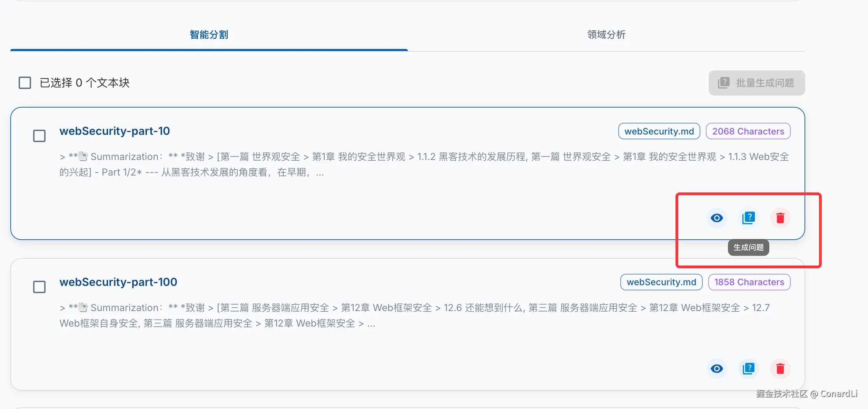Generate questions for webSecurity-part-100
This screenshot has width=868, height=409.
coord(748,369)
